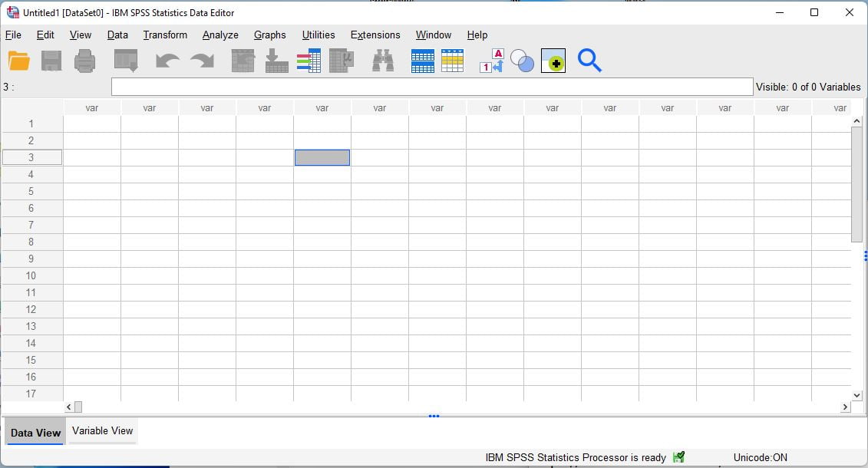Click the horizontal scrollbar right arrow
Image resolution: width=868 pixels, height=468 pixels.
tap(845, 407)
